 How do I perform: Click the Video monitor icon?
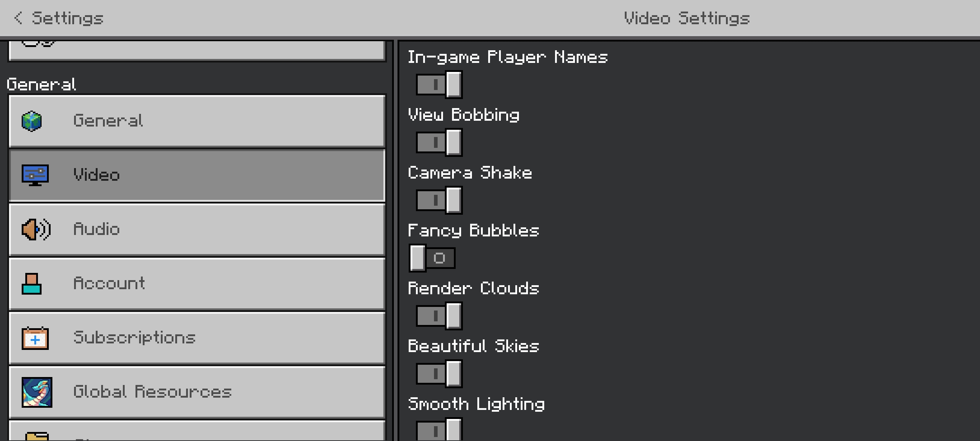35,175
